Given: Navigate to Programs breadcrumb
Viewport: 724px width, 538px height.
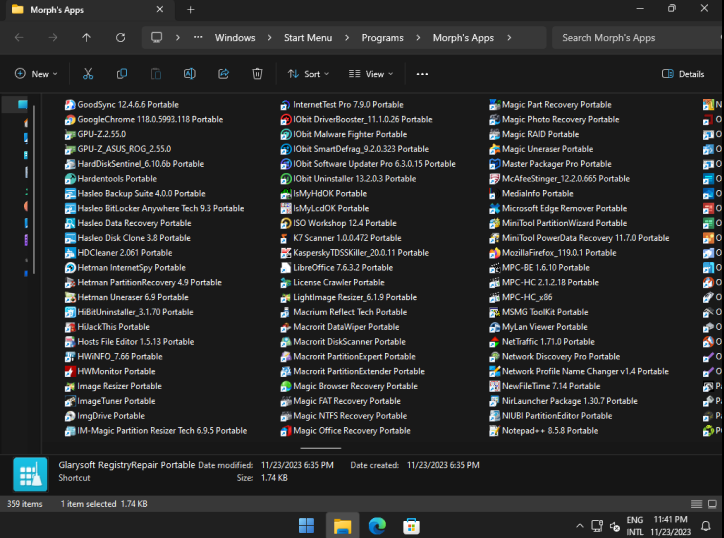Looking at the screenshot, I should 382,37.
